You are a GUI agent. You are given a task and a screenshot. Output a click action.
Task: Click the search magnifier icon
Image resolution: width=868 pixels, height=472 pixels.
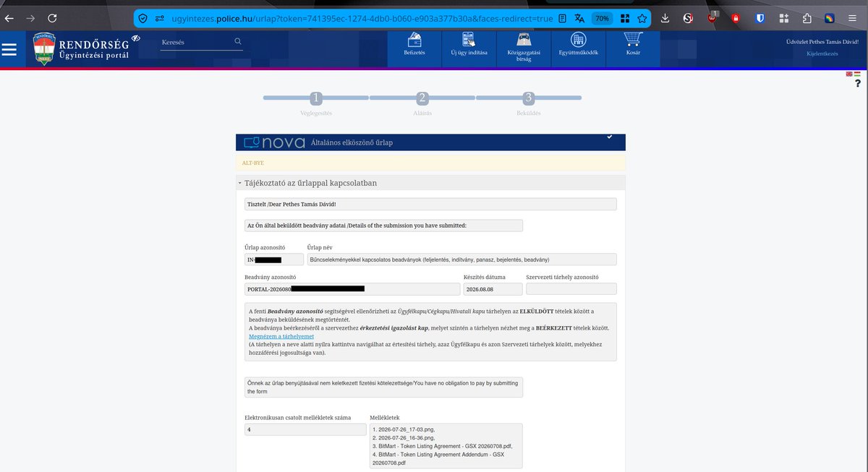click(x=238, y=42)
